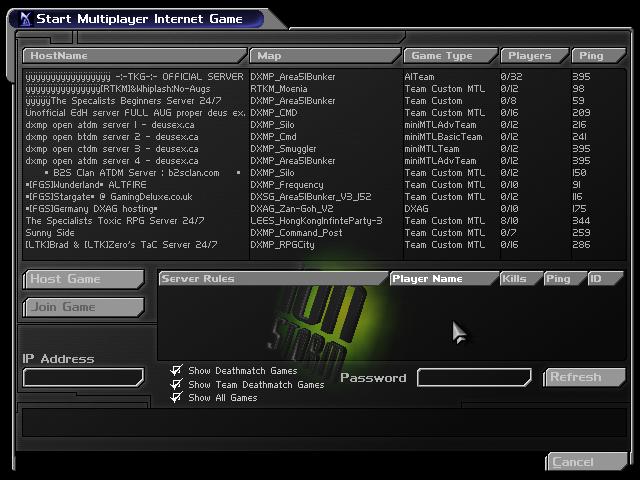Toggle Show Team Deathmatch Games checkbox
Viewport: 640px width, 480px height.
click(x=176, y=384)
